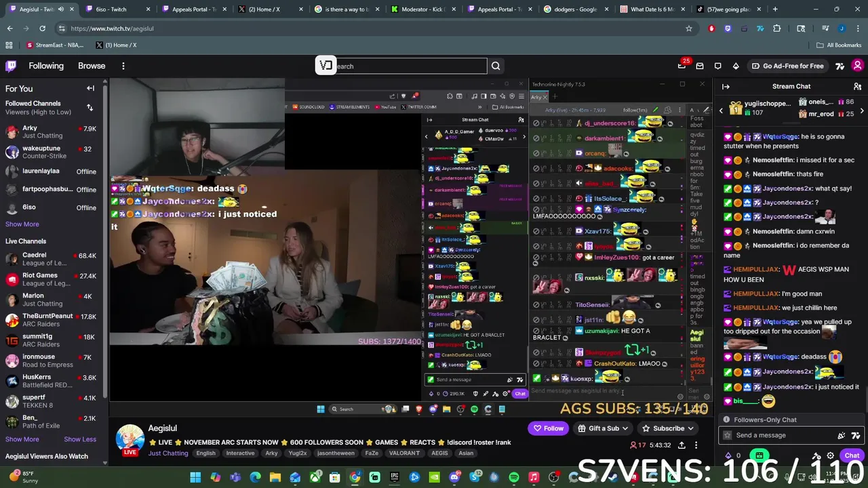Show more followed channels
Screen dimensions: 868x488
coord(22,224)
